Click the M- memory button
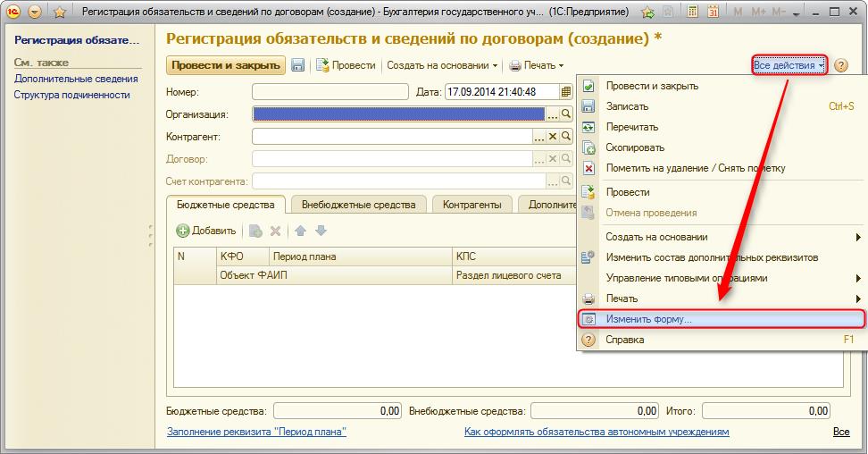Viewport: 868px width, 454px height. (x=779, y=12)
